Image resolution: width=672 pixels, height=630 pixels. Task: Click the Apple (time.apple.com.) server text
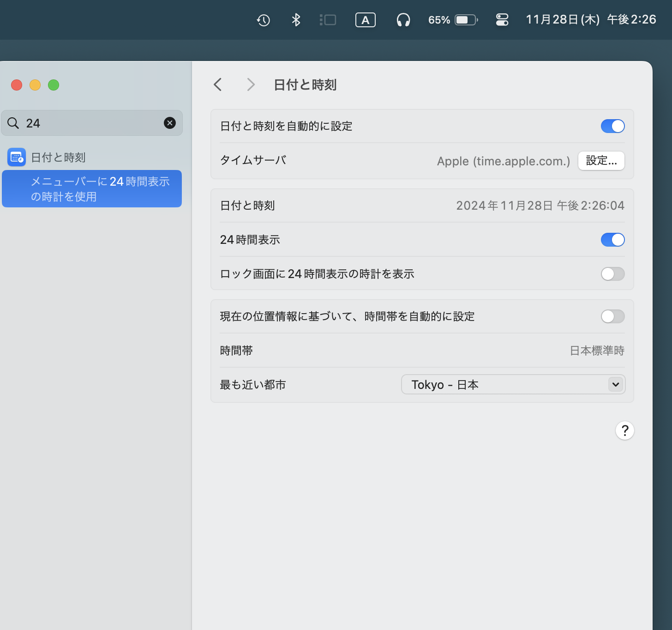coord(504,161)
